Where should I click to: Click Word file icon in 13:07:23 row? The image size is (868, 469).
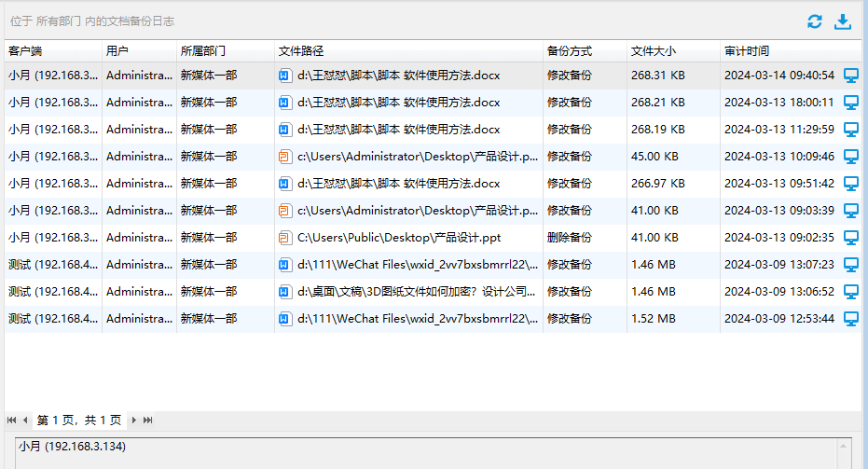284,265
